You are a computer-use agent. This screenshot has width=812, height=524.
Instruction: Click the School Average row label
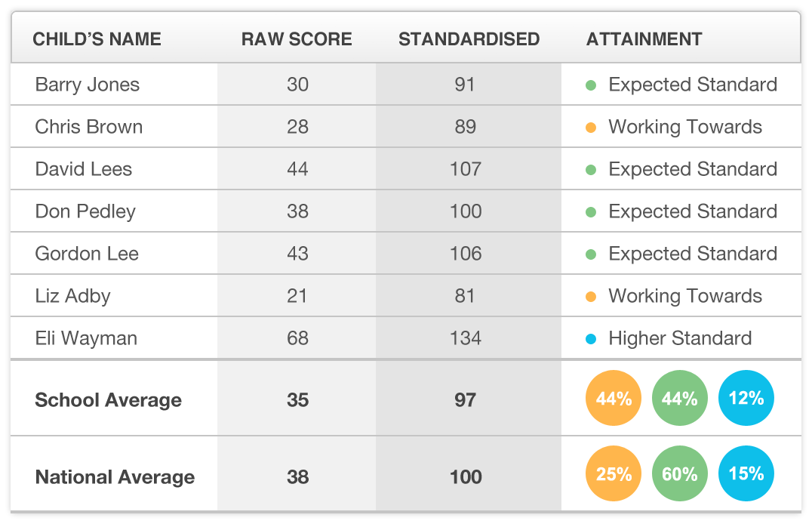108,400
